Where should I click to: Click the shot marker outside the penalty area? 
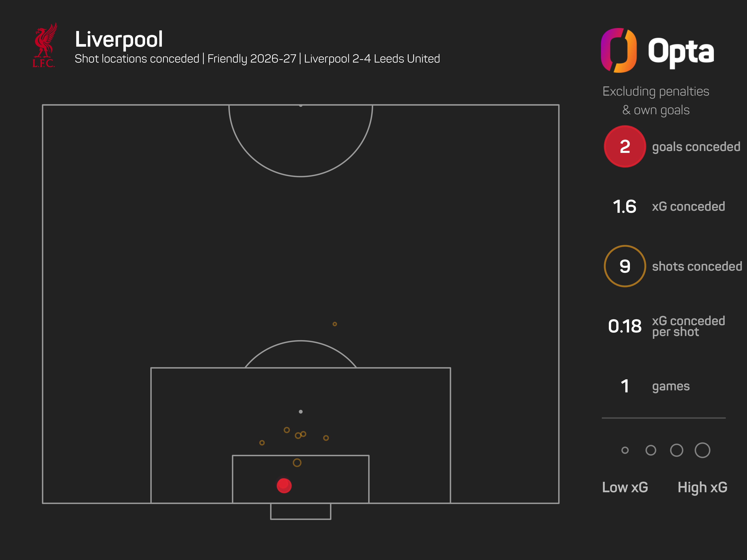[335, 324]
